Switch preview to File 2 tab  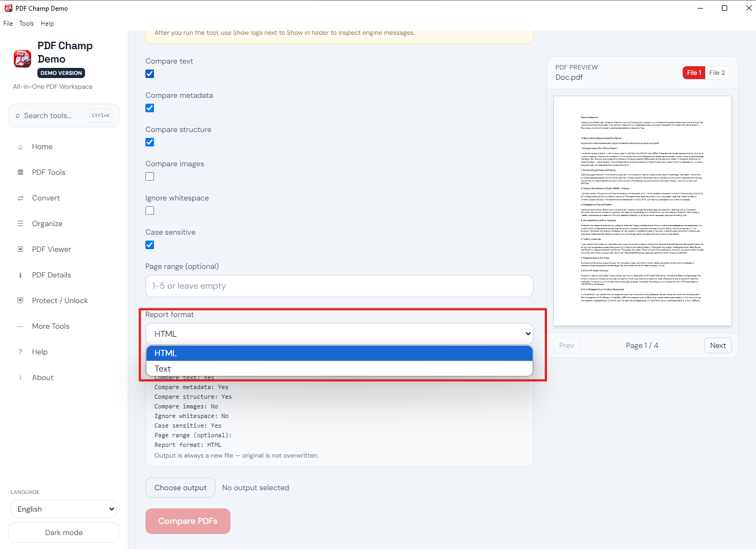pyautogui.click(x=717, y=73)
